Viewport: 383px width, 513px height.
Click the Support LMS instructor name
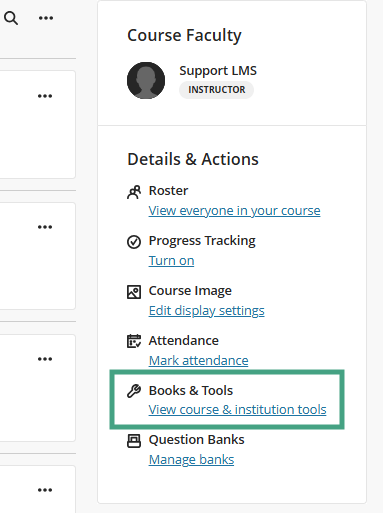(218, 71)
